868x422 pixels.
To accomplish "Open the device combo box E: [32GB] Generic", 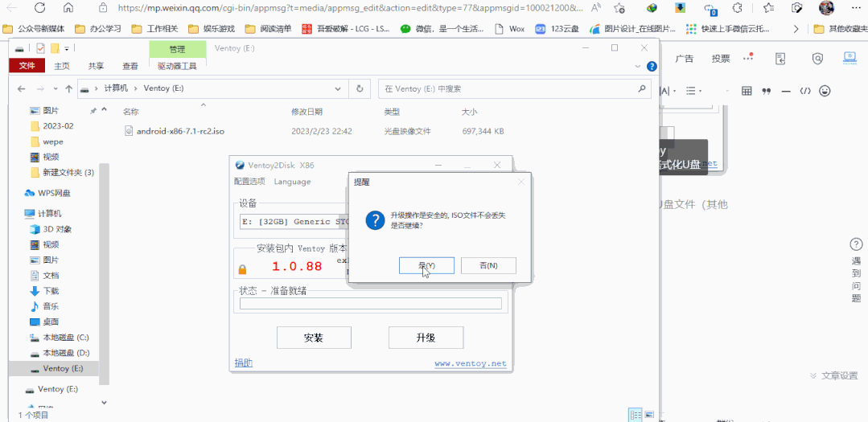I will 294,222.
